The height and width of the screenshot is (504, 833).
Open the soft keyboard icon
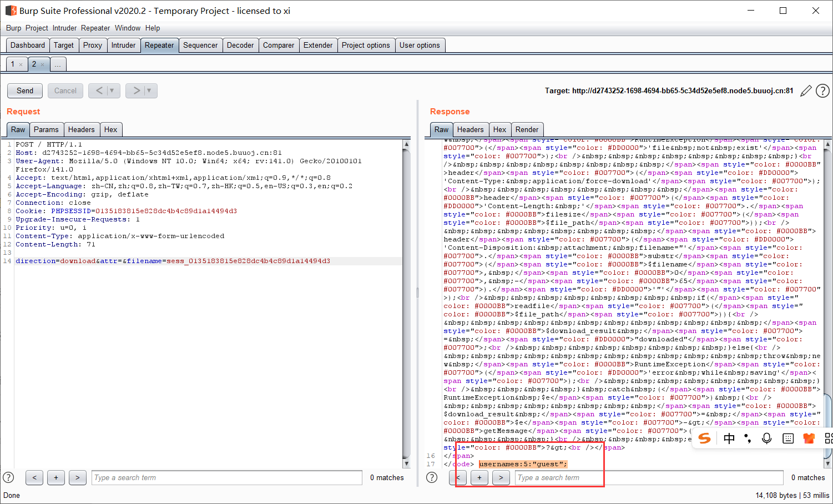(x=788, y=439)
